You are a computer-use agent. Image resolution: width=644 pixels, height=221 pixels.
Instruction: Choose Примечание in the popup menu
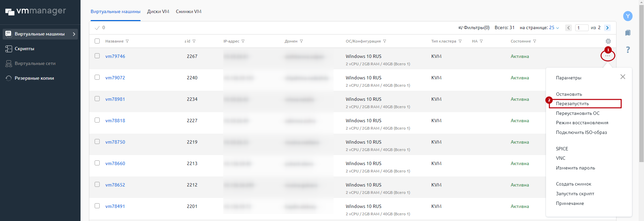[570, 204]
